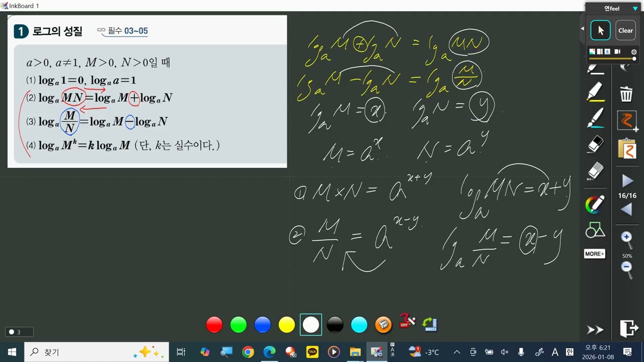
Task: Click the add scribble selection icon
Action: click(x=627, y=121)
